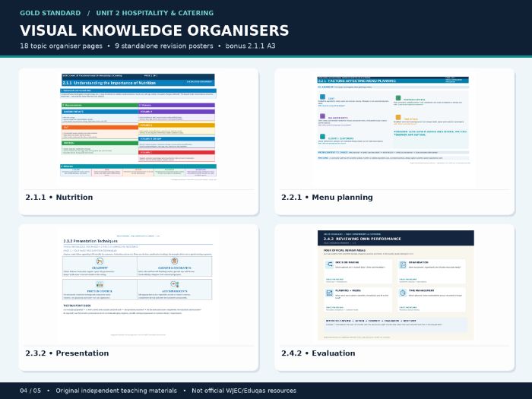Click the Garnish & Decoration icon
This screenshot has width=532, height=399.
[x=174, y=261]
